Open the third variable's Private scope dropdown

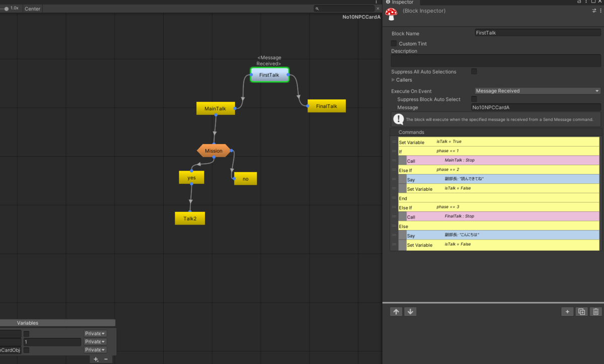[95, 349]
